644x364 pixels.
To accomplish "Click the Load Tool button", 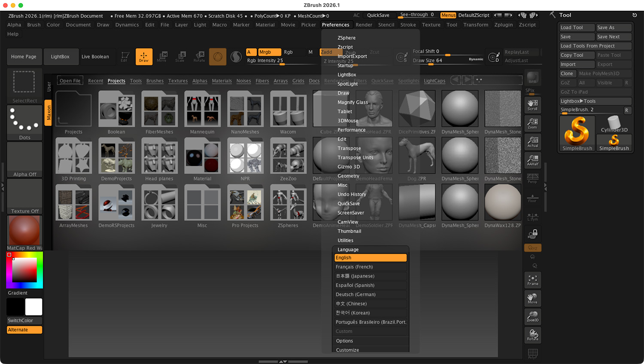I will pyautogui.click(x=577, y=28).
